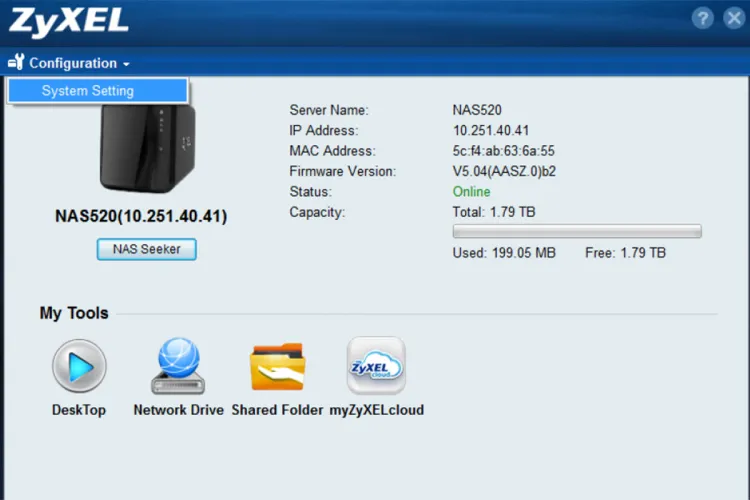Open the myZyXELcloud tool icon
Image resolution: width=750 pixels, height=500 pixels.
(376, 367)
